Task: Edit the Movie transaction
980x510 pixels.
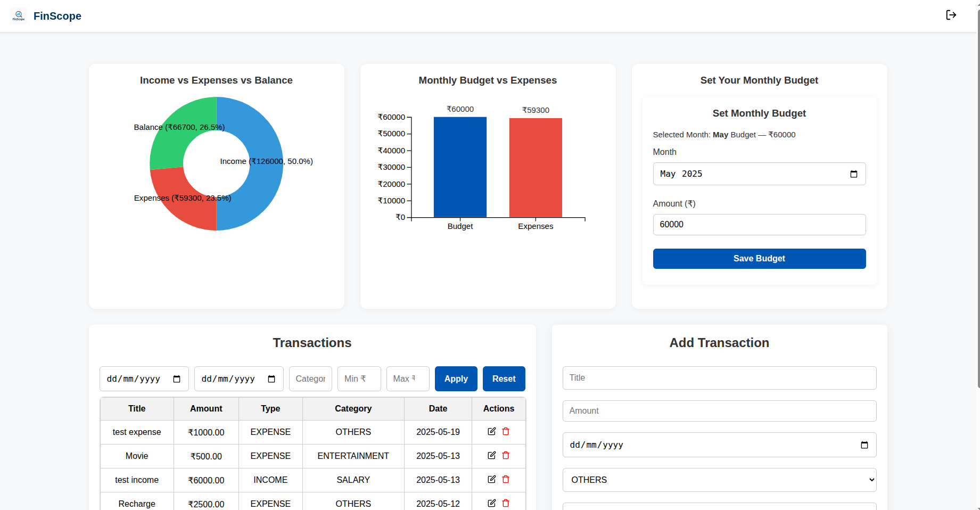Action: click(x=491, y=455)
